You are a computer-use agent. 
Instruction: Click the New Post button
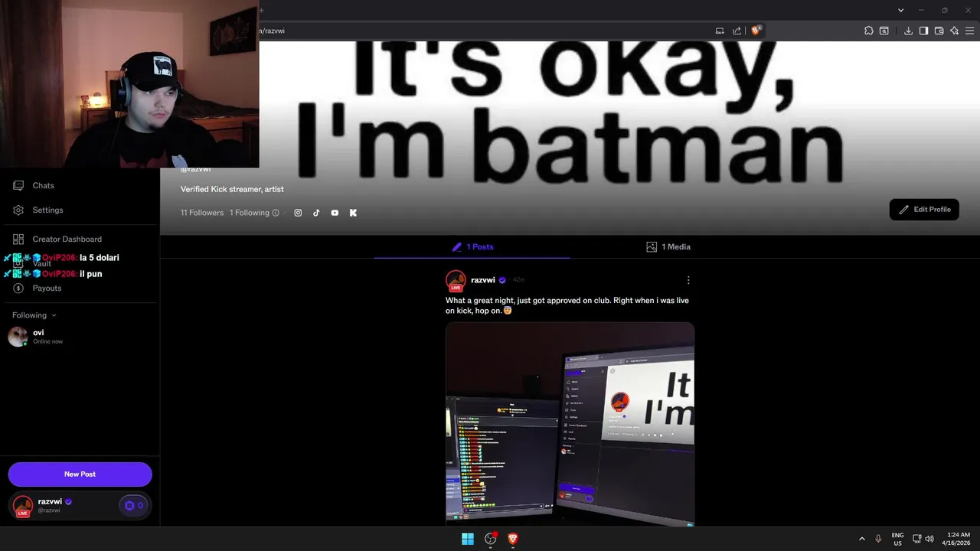[80, 474]
